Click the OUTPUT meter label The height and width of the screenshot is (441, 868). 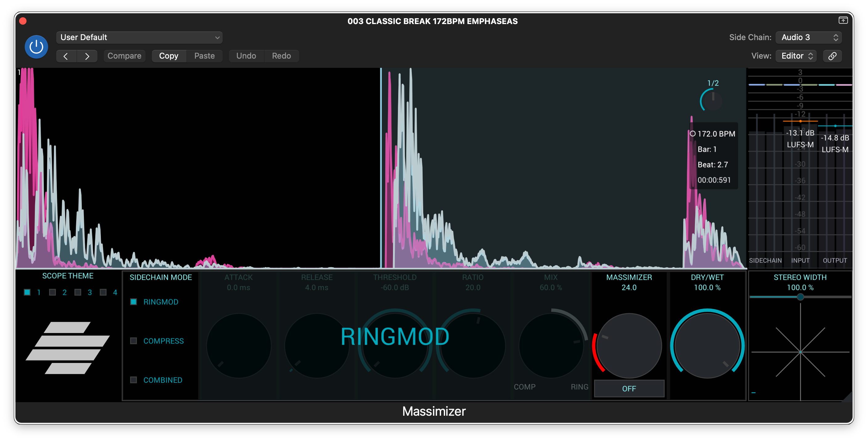point(835,261)
